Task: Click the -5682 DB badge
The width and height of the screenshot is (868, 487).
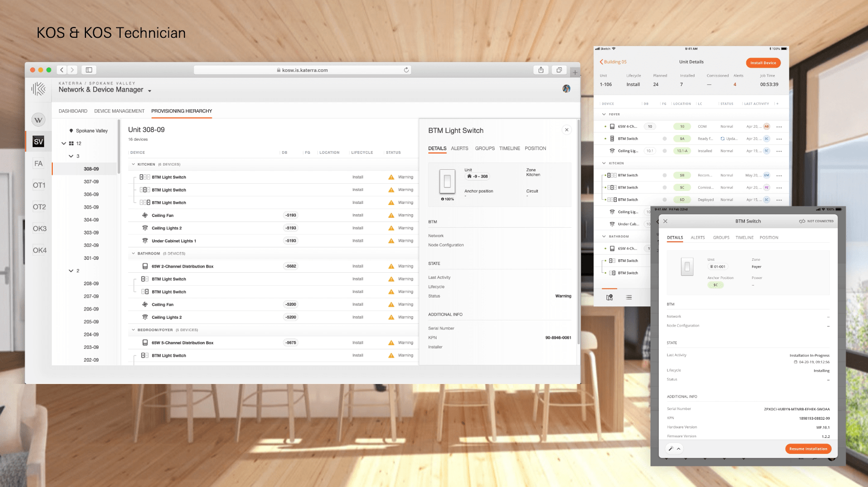Action: pos(291,267)
